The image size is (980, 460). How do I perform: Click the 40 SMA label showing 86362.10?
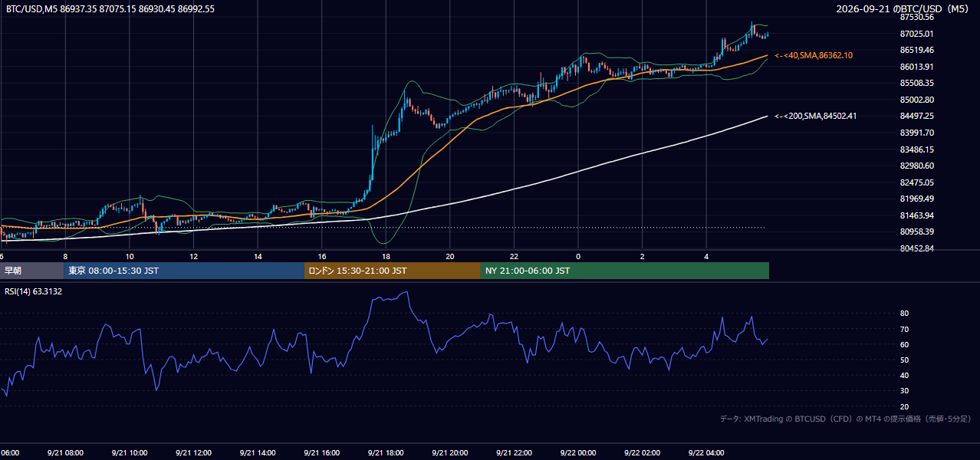[x=814, y=55]
